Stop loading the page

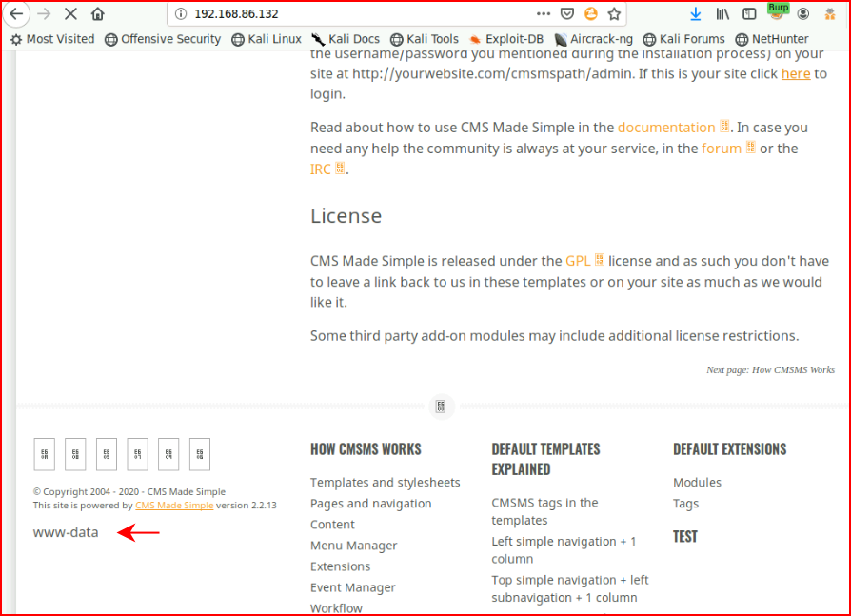(x=70, y=13)
